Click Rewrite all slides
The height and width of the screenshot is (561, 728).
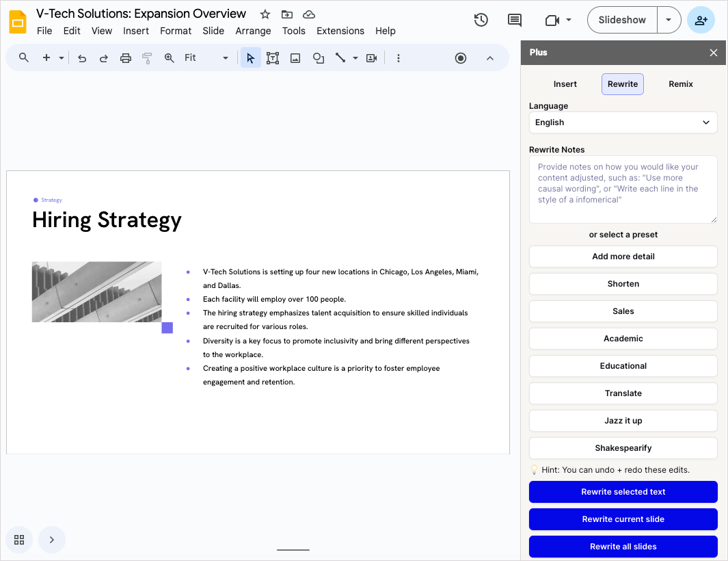623,547
